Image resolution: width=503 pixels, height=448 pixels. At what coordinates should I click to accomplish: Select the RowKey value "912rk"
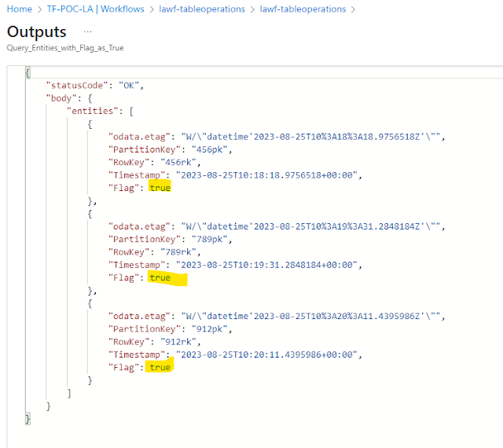point(178,342)
